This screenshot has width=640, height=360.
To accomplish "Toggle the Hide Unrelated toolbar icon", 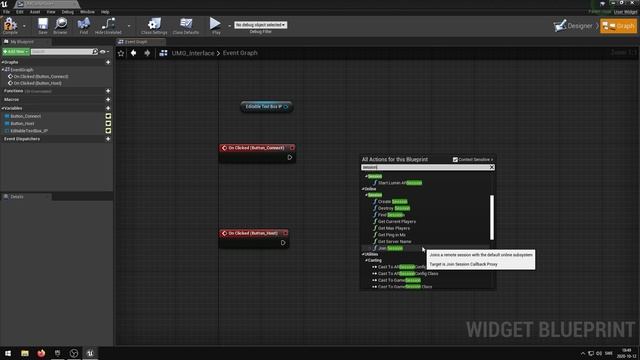I will pos(108,25).
